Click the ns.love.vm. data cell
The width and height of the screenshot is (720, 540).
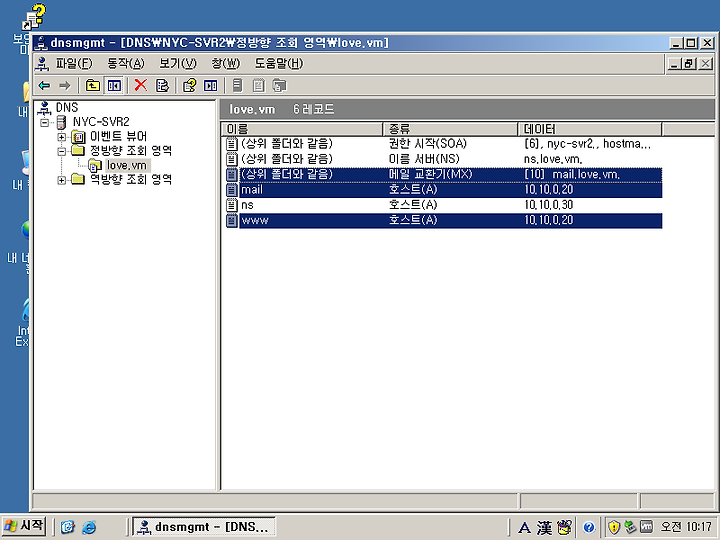click(553, 159)
